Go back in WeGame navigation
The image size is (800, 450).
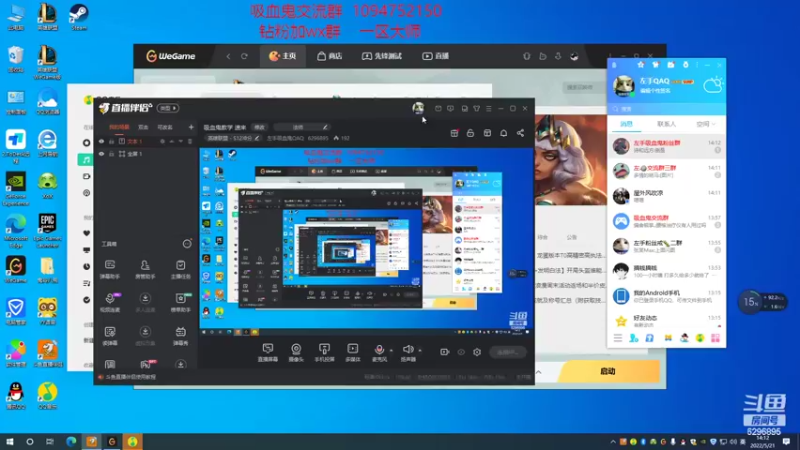(x=228, y=56)
